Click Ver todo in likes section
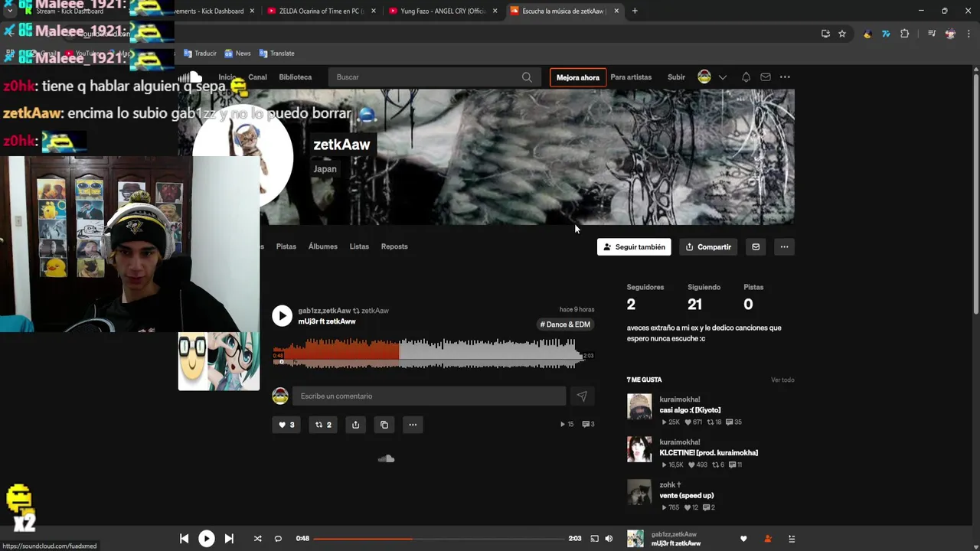 pos(782,380)
